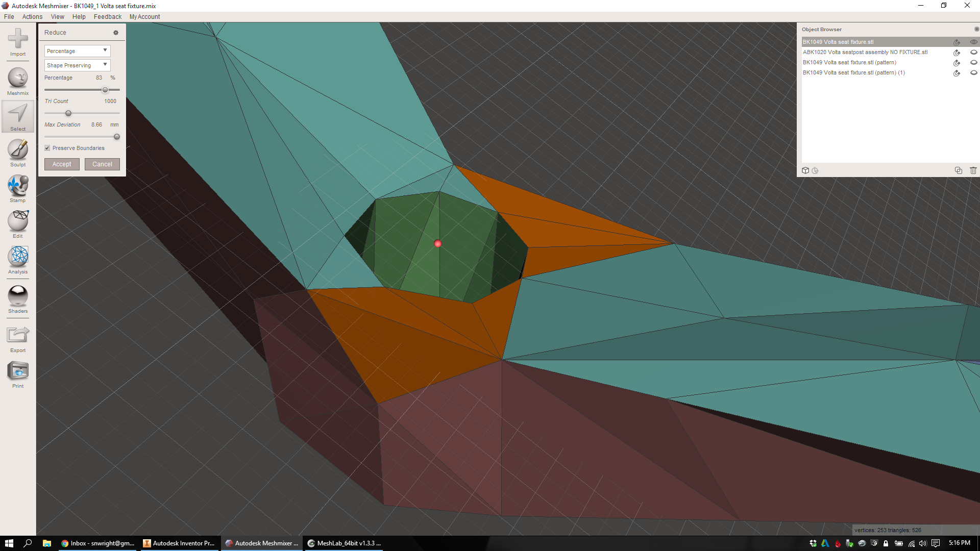This screenshot has height=551, width=980.
Task: Open the View menu
Action: pos(57,17)
